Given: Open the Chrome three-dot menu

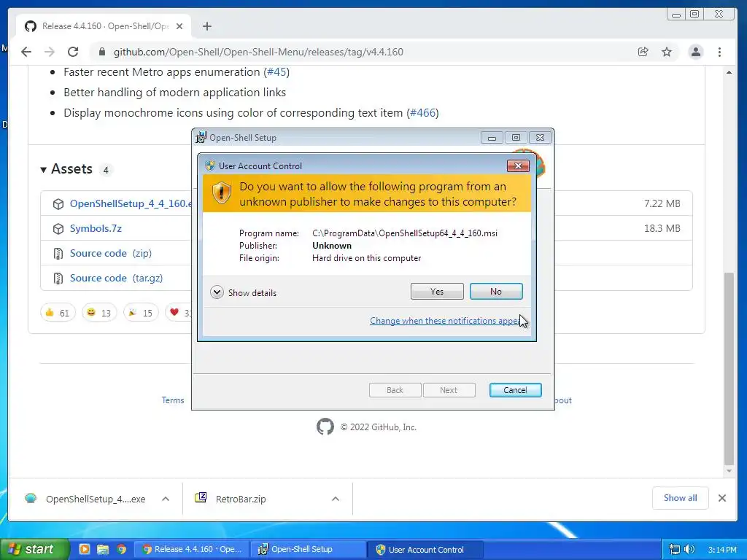Looking at the screenshot, I should (720, 52).
